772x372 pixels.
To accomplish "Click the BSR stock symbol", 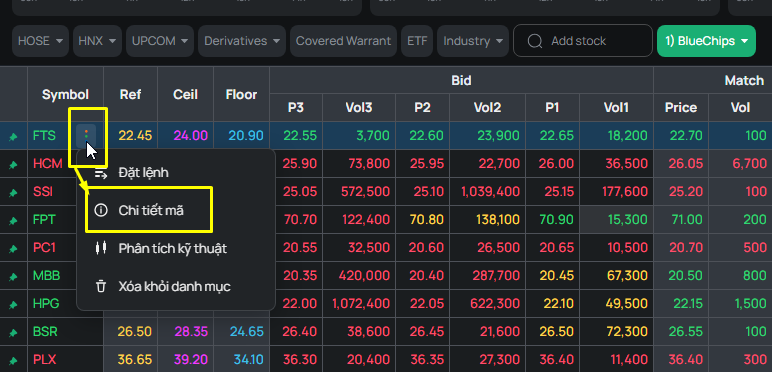I will (45, 332).
